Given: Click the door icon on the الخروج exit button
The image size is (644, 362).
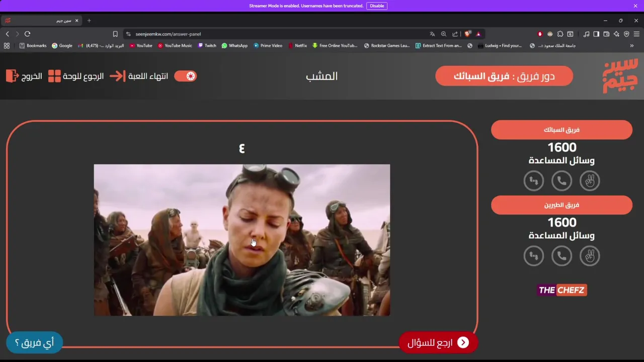Looking at the screenshot, I should pos(12,76).
